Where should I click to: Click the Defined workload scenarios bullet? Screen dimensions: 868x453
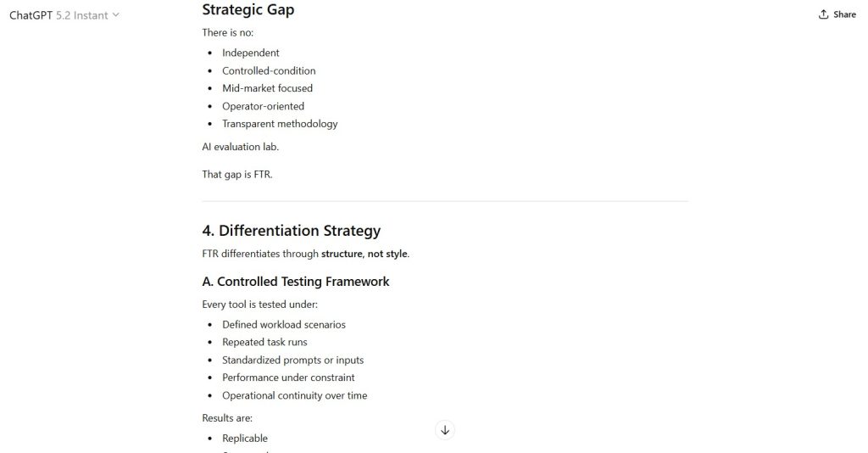(284, 325)
